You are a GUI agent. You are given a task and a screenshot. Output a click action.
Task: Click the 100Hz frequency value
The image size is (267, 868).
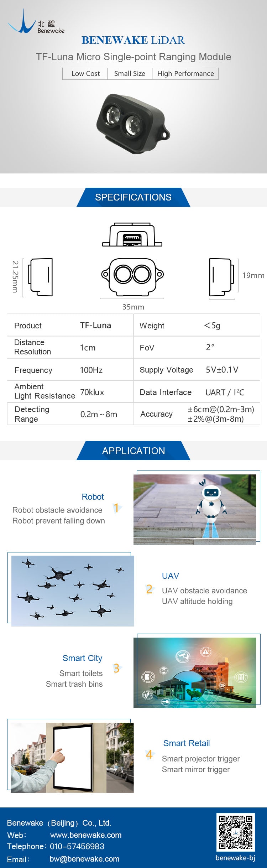coord(91,370)
